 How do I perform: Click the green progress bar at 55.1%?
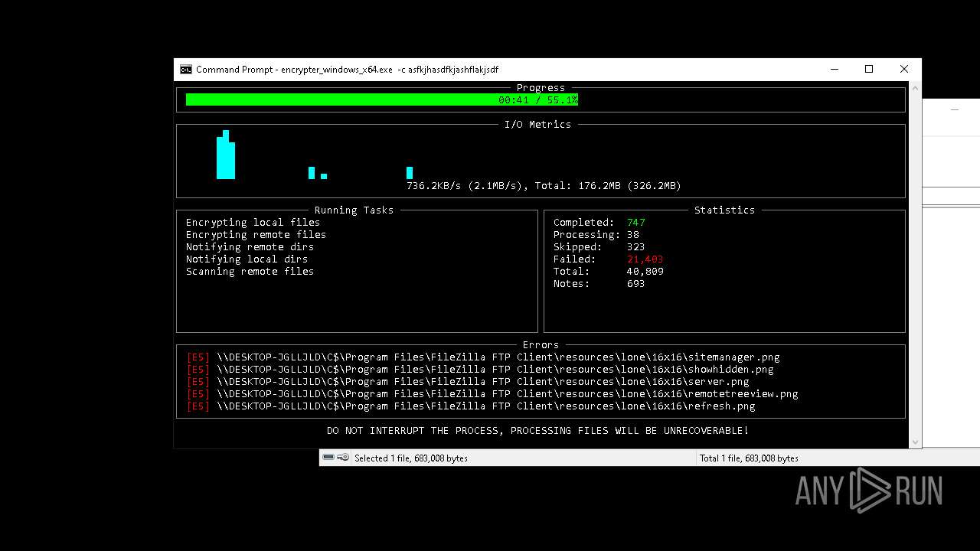[381, 99]
